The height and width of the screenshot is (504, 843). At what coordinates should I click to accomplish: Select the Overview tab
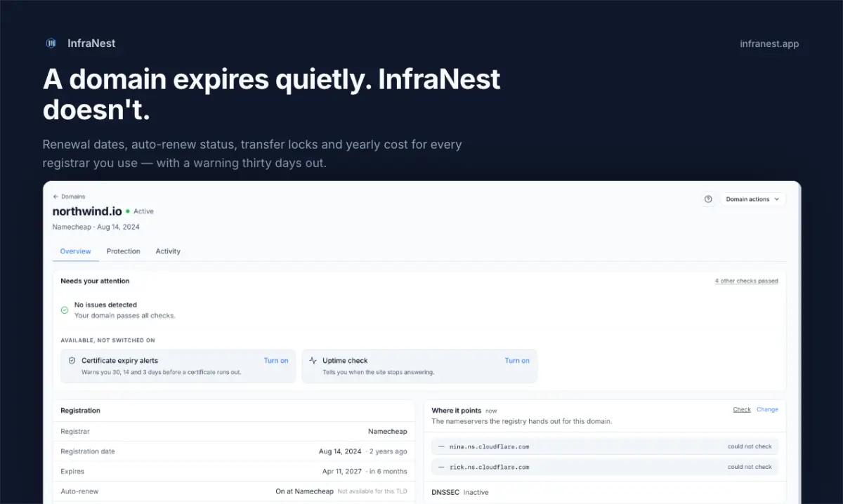(75, 251)
